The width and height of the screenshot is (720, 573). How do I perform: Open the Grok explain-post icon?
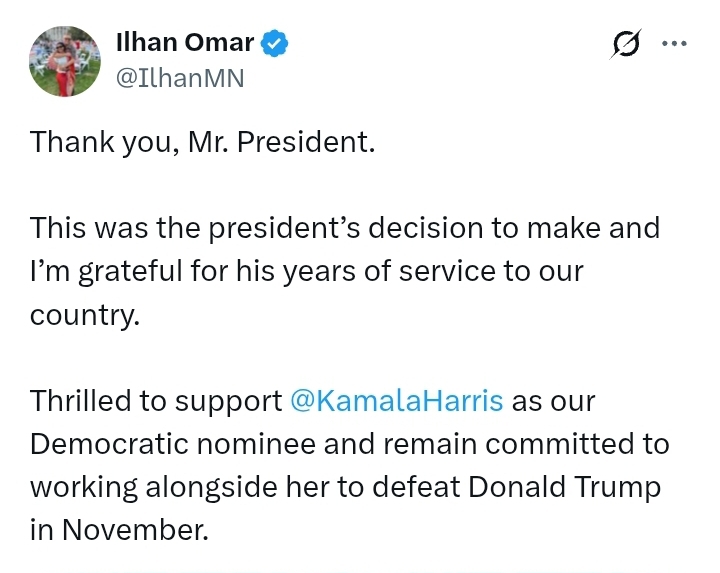click(627, 45)
